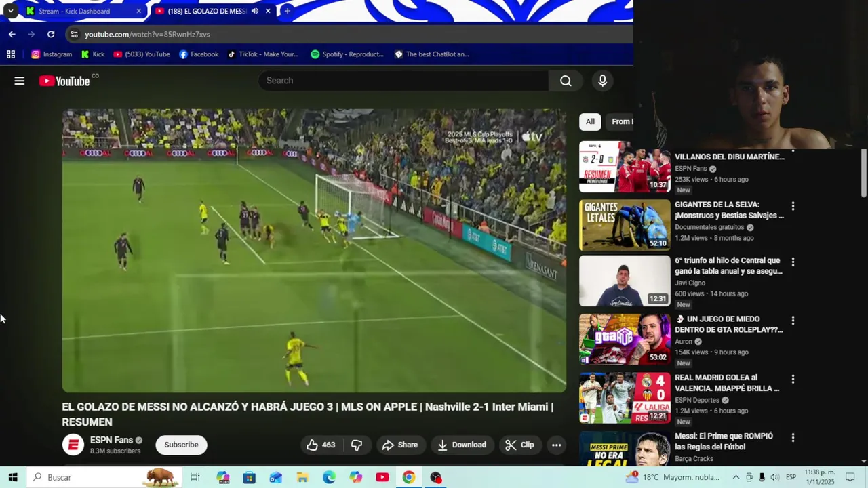Screen dimensions: 868x488
Task: Open the weather widget 18°C
Action: [672, 477]
